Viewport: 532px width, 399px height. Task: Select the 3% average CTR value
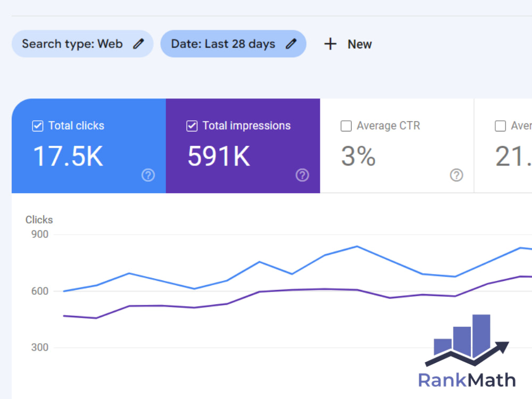click(x=358, y=156)
